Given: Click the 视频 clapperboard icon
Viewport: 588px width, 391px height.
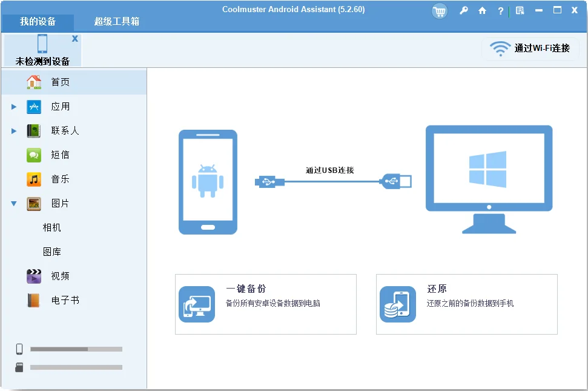Looking at the screenshot, I should pos(34,276).
